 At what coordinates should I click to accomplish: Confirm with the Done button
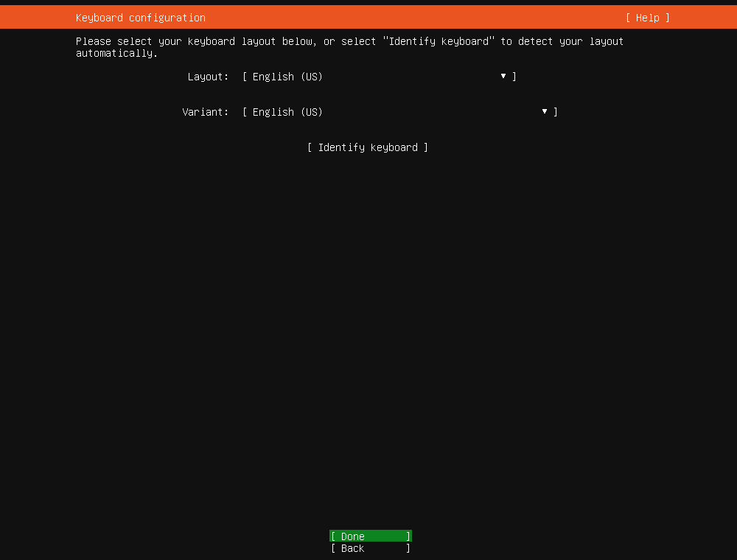(371, 536)
